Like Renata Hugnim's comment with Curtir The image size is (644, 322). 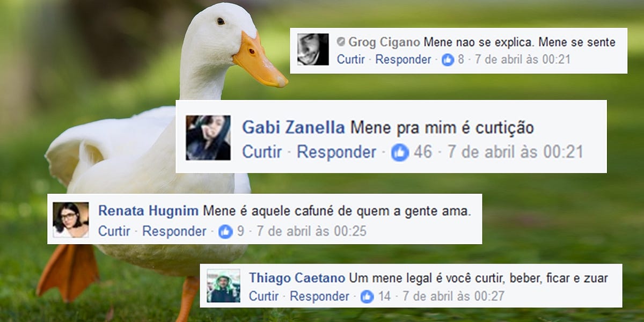(114, 232)
